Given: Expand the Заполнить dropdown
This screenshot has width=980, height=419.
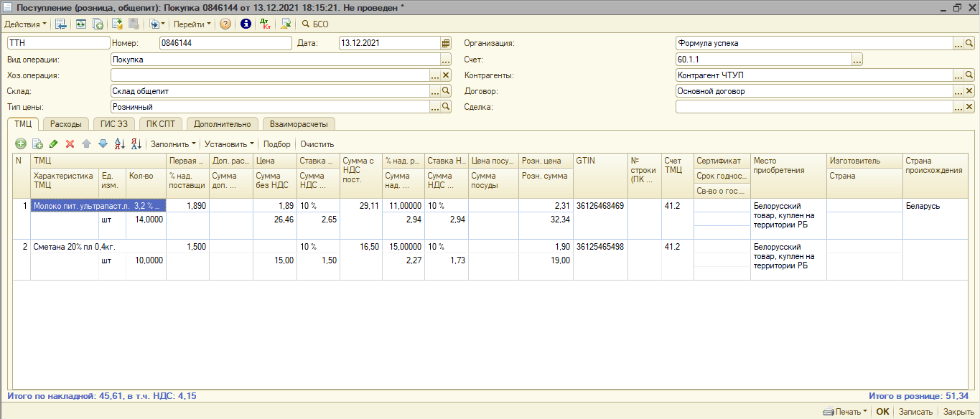Looking at the screenshot, I should pyautogui.click(x=173, y=144).
